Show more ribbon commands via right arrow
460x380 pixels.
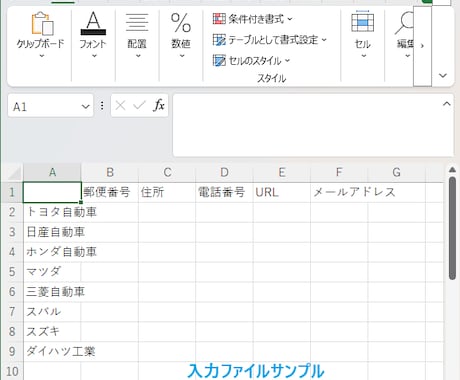tap(422, 46)
